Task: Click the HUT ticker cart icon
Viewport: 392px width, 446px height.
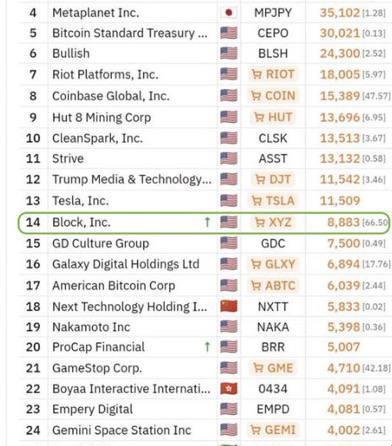Action: (x=259, y=117)
